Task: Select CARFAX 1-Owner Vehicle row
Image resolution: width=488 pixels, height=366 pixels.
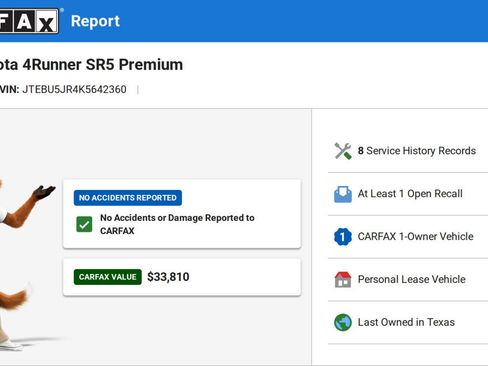Action: coord(408,237)
